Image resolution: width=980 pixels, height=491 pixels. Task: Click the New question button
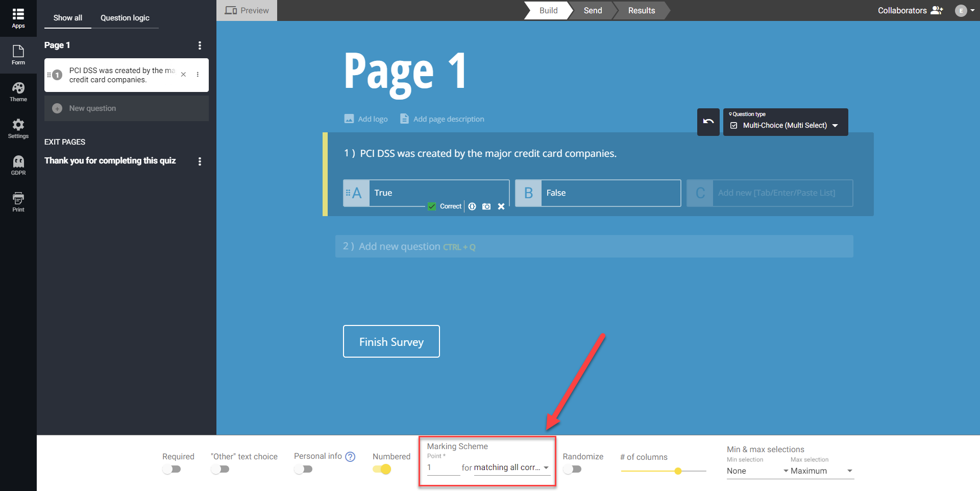(127, 108)
